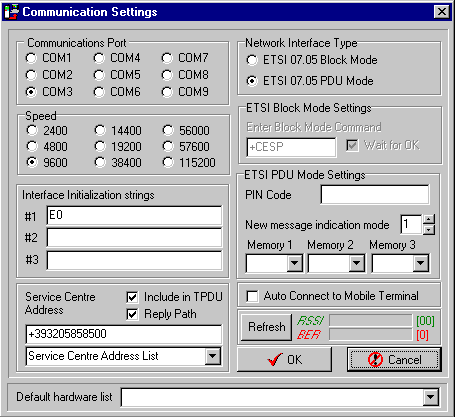The width and height of the screenshot is (455, 417).
Task: Click the Communication Settings title bar icon
Action: coord(11,12)
